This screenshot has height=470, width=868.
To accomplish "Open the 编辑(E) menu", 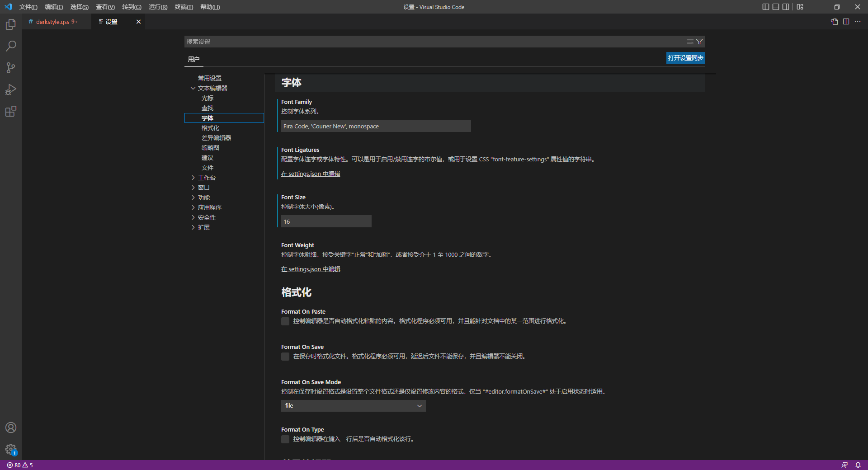I will pyautogui.click(x=54, y=7).
